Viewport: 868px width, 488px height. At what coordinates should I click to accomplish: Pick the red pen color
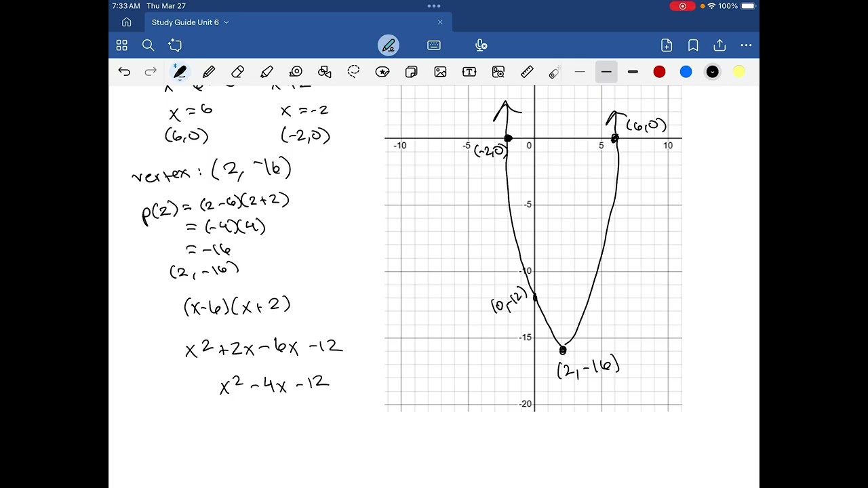pyautogui.click(x=659, y=72)
